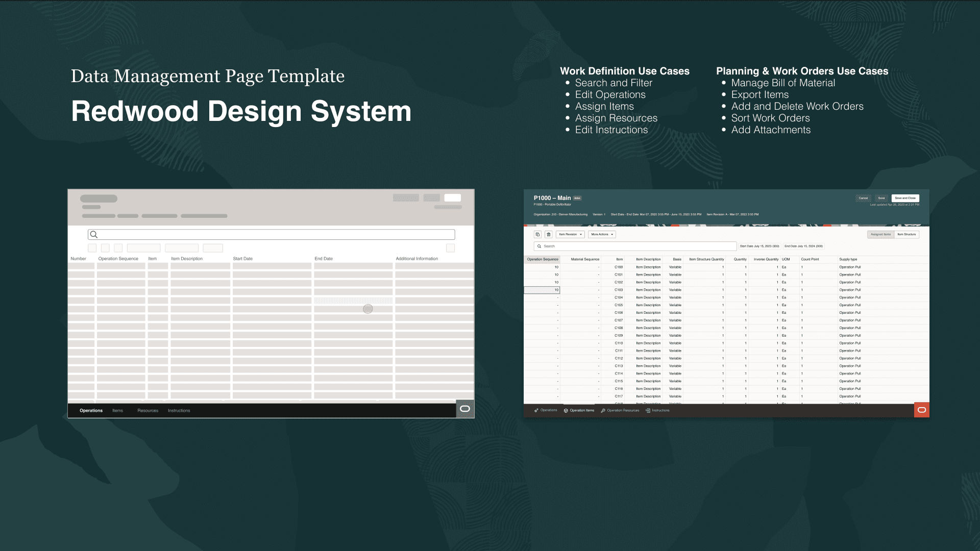The height and width of the screenshot is (551, 980).
Task: Click the trash delete icon
Action: [x=549, y=235]
